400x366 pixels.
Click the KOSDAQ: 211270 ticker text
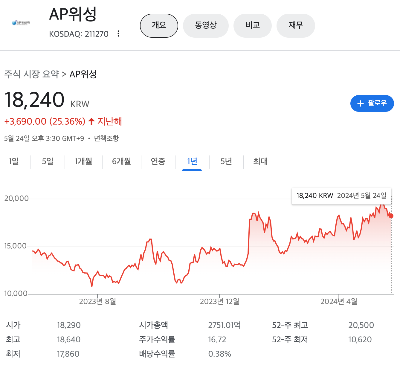coord(79,34)
